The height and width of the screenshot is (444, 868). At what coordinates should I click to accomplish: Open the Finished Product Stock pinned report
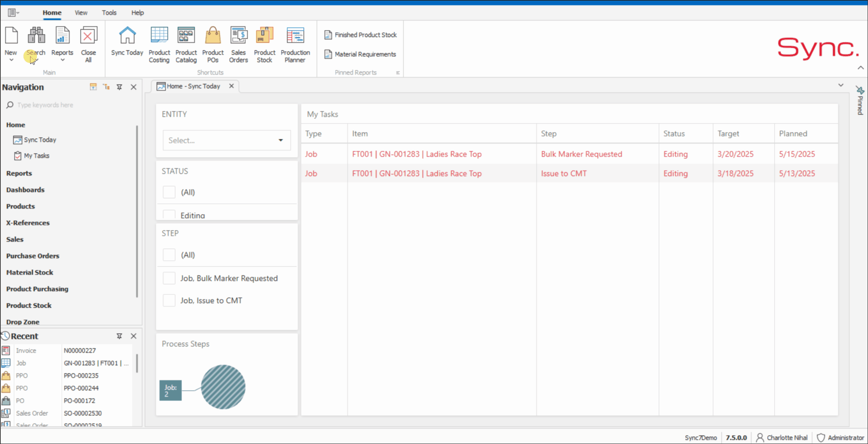[x=360, y=35]
